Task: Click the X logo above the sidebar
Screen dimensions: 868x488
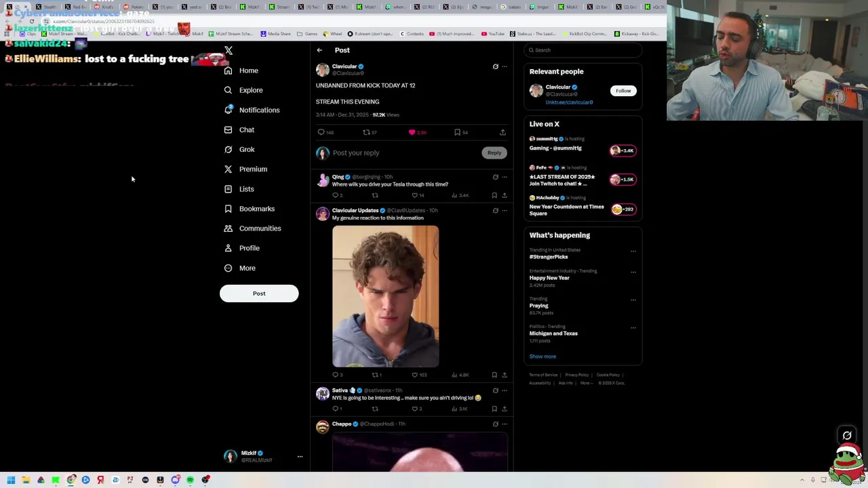Action: 229,51
